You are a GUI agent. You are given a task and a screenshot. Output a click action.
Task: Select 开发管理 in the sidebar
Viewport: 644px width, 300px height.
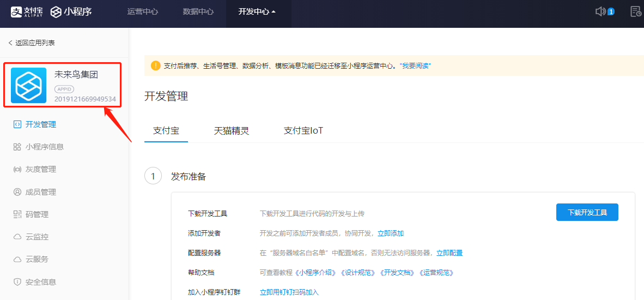point(40,124)
